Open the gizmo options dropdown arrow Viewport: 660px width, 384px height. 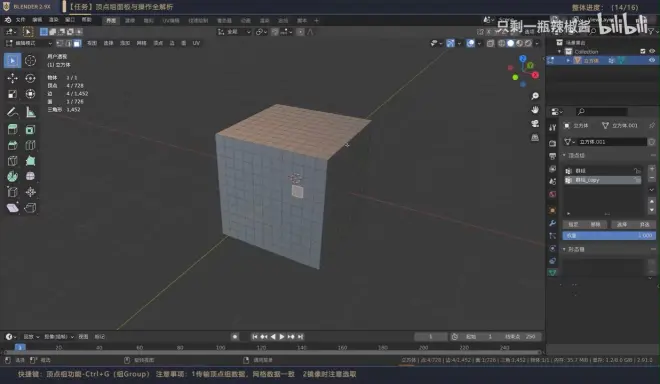(x=459, y=43)
